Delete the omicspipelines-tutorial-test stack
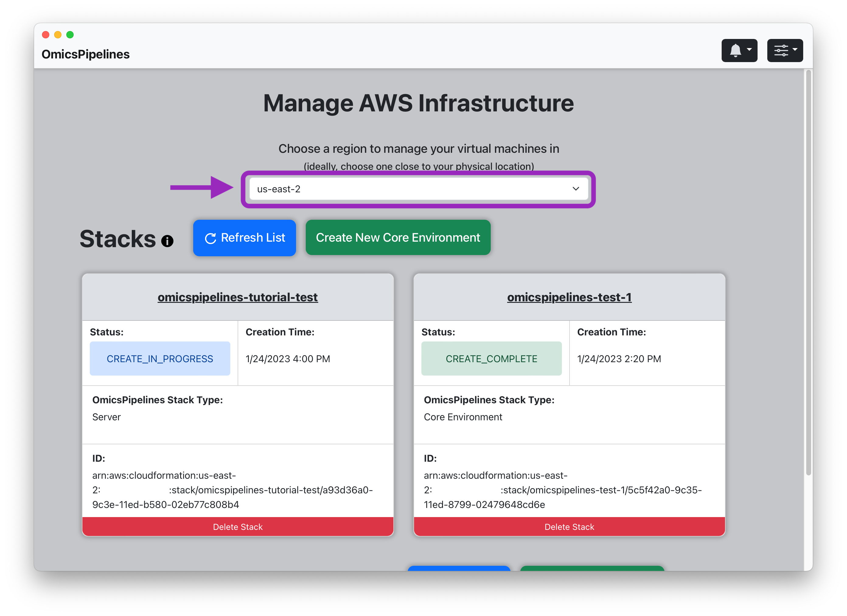The image size is (847, 616). click(238, 527)
